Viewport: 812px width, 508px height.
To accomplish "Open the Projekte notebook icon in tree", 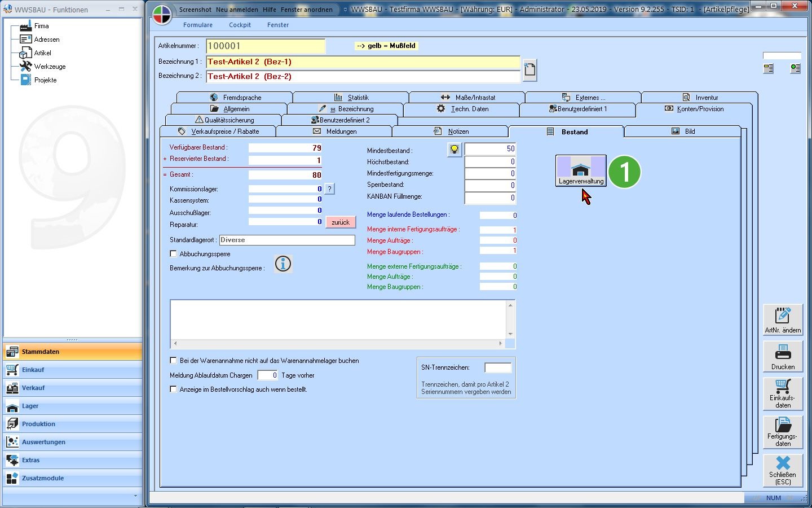I will pyautogui.click(x=25, y=80).
